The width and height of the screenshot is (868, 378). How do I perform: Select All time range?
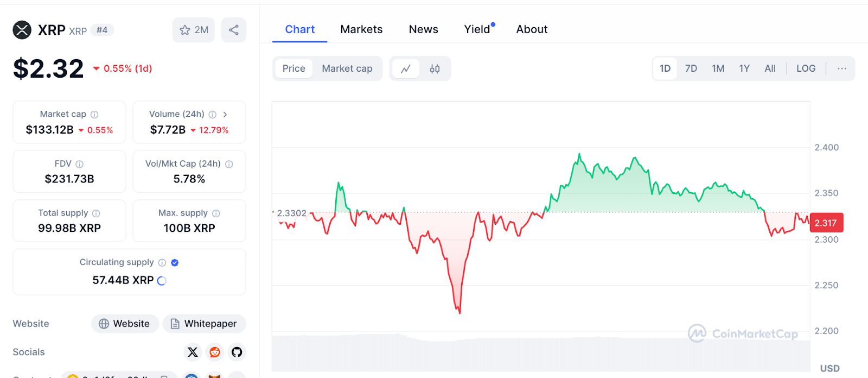[x=770, y=68]
